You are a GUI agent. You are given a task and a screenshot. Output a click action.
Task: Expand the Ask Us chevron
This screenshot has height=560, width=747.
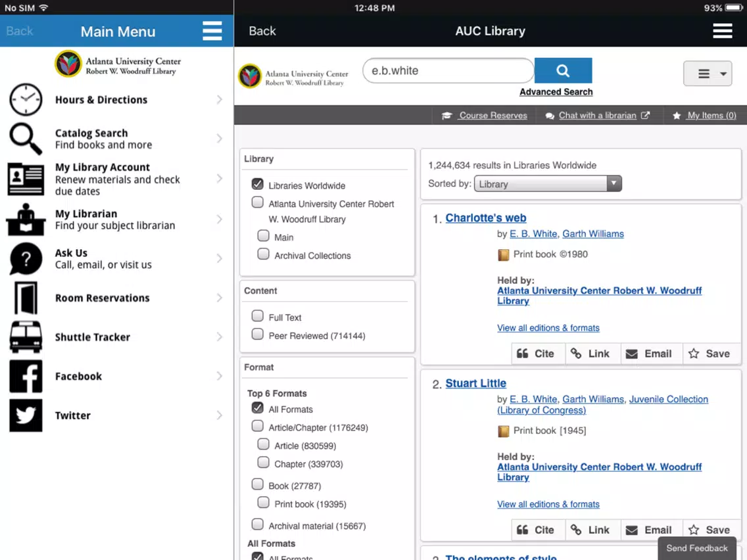pos(219,258)
